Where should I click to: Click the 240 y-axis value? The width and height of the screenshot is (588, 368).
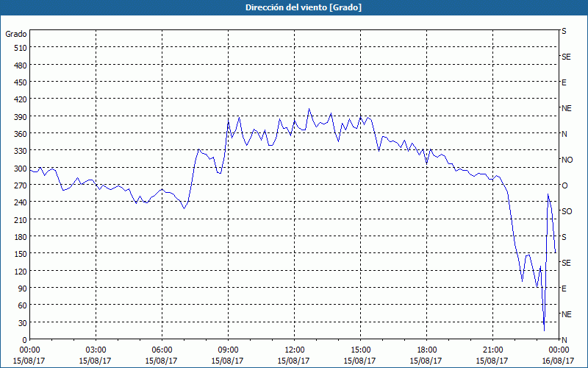[x=21, y=202]
